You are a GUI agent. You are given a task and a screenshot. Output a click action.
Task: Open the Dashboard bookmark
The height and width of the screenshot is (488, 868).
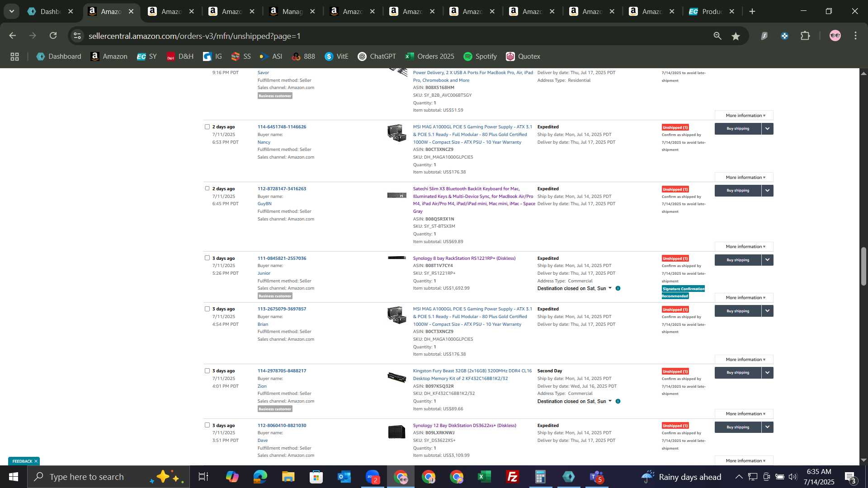tap(59, 56)
